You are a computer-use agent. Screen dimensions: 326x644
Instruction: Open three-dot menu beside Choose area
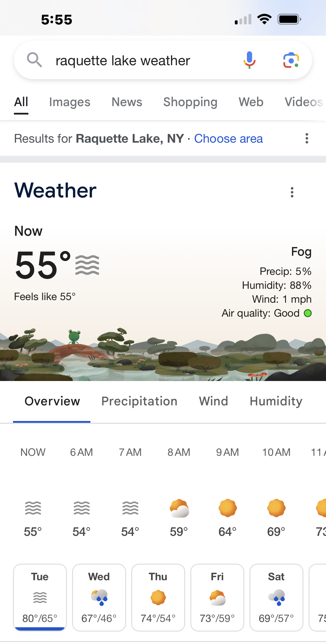tap(307, 139)
